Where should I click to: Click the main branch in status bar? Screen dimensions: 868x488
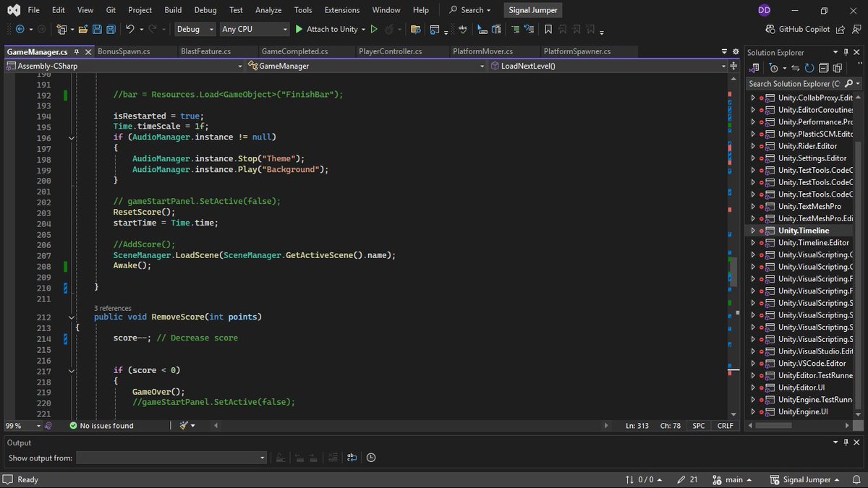point(732,479)
